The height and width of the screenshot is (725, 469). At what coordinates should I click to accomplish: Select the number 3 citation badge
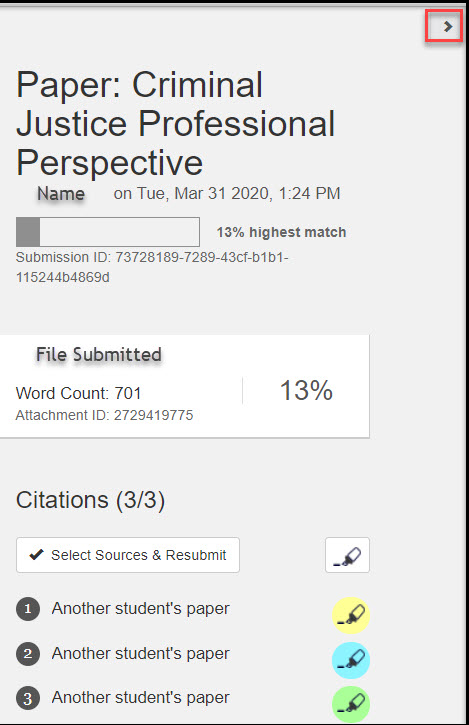pos(28,698)
